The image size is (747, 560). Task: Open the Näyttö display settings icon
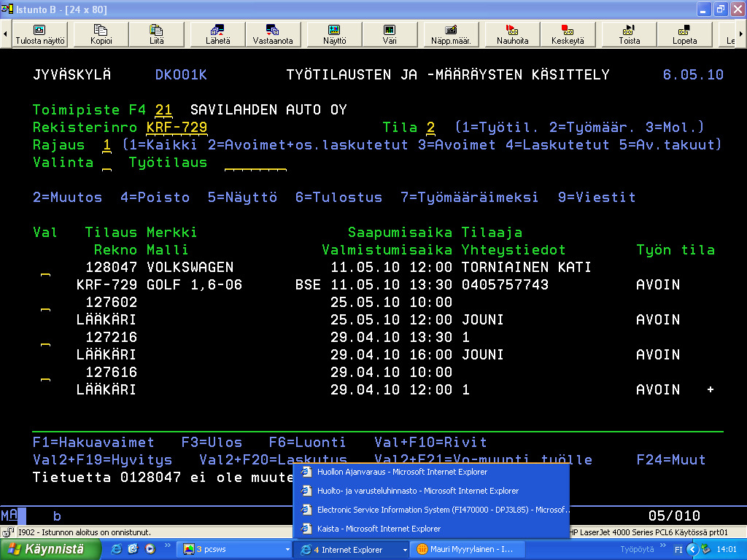[x=334, y=34]
